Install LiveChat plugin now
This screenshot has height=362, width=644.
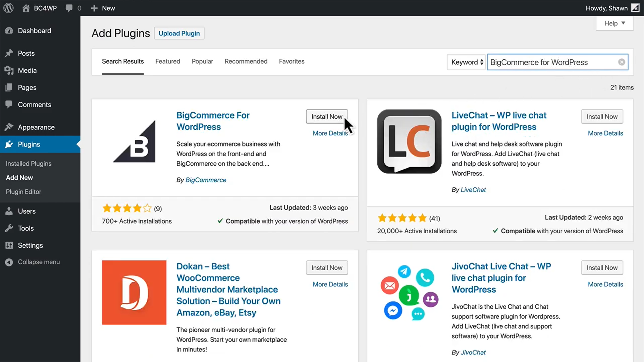click(602, 116)
